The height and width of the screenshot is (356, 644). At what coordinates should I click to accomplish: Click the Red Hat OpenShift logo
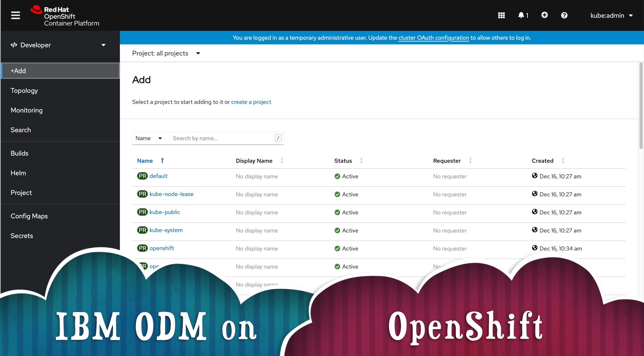(65, 16)
